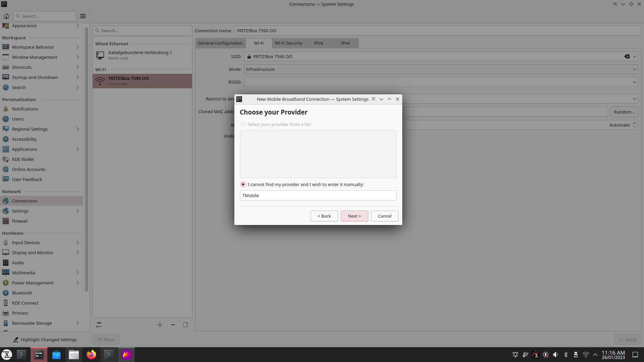Click the home icon in sidebar header

click(6, 16)
